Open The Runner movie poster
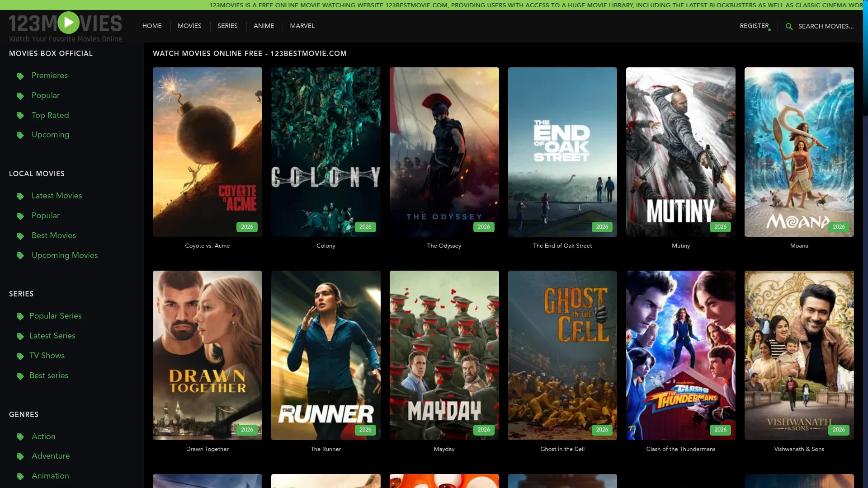Screen dimensions: 868x488 tap(326, 355)
